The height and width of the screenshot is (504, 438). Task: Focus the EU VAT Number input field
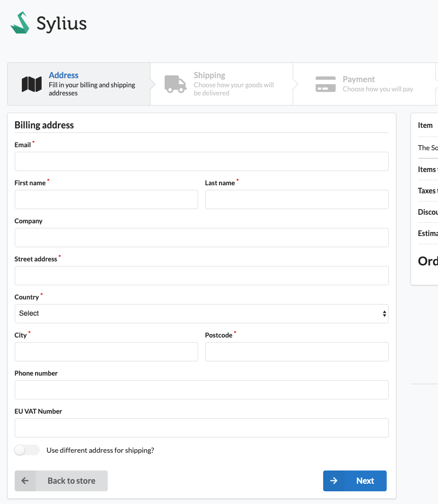[x=201, y=428]
